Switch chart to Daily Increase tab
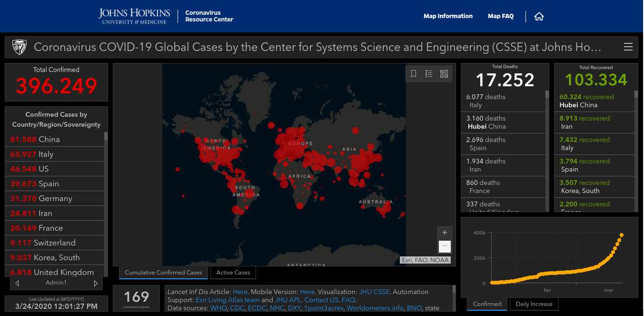 pos(534,304)
